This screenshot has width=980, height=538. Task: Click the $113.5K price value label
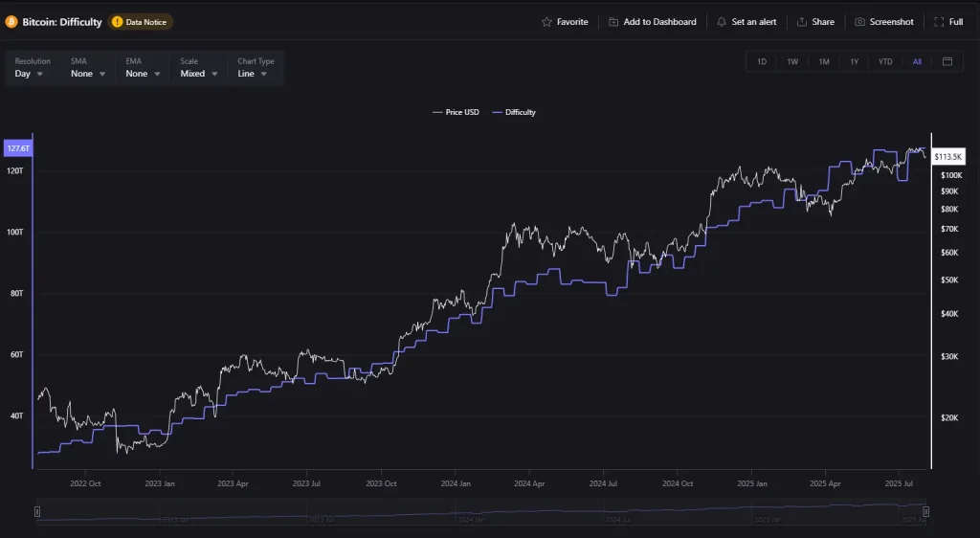(948, 157)
